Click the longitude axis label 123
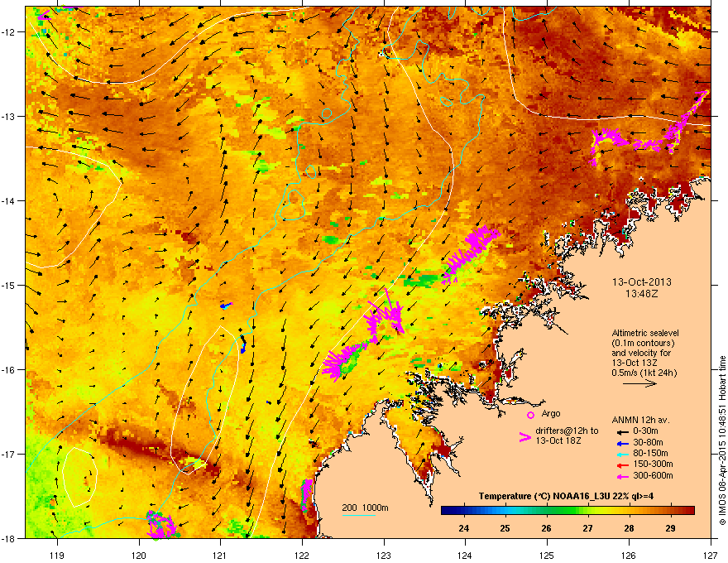This screenshot has height=563, width=728. click(384, 555)
